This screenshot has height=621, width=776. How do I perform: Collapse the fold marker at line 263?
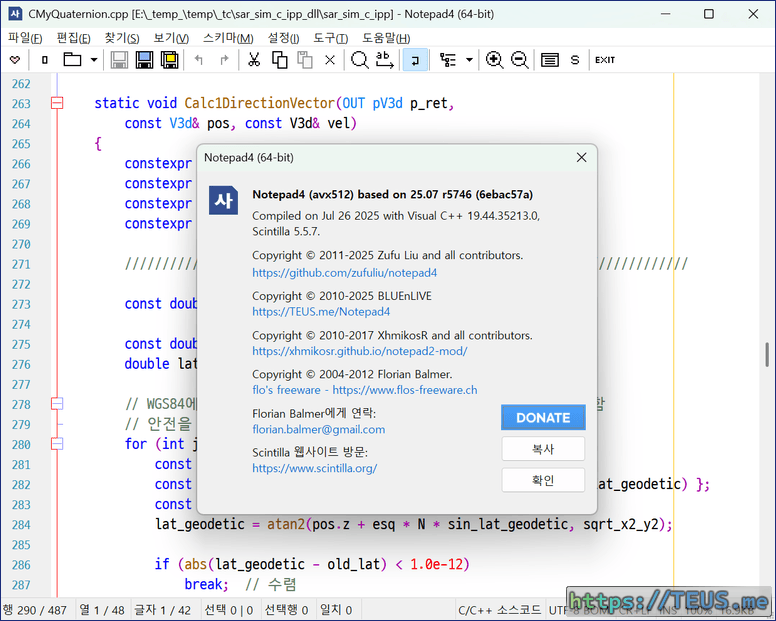(57, 103)
